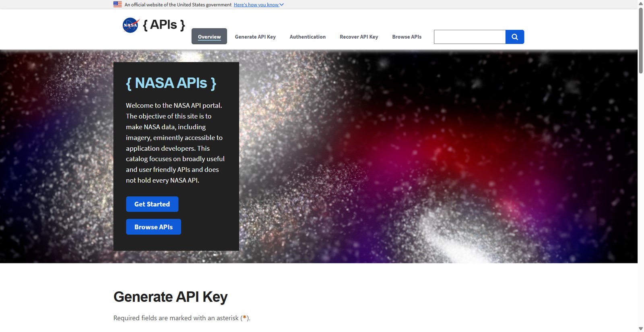Click the "{ NASA APIs }" hero heading
644x332 pixels.
(171, 83)
